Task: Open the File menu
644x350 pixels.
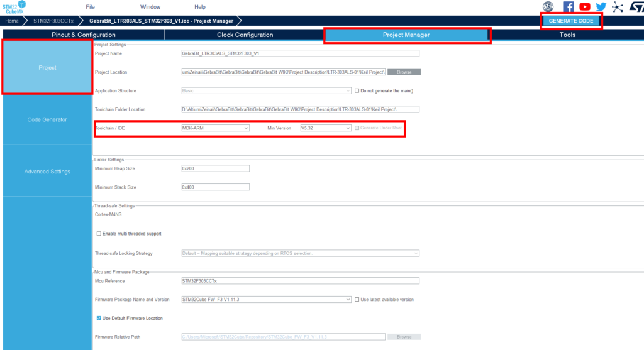Action: click(91, 7)
